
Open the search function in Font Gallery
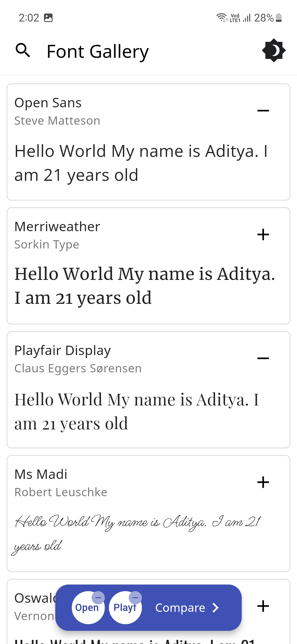pyautogui.click(x=23, y=50)
